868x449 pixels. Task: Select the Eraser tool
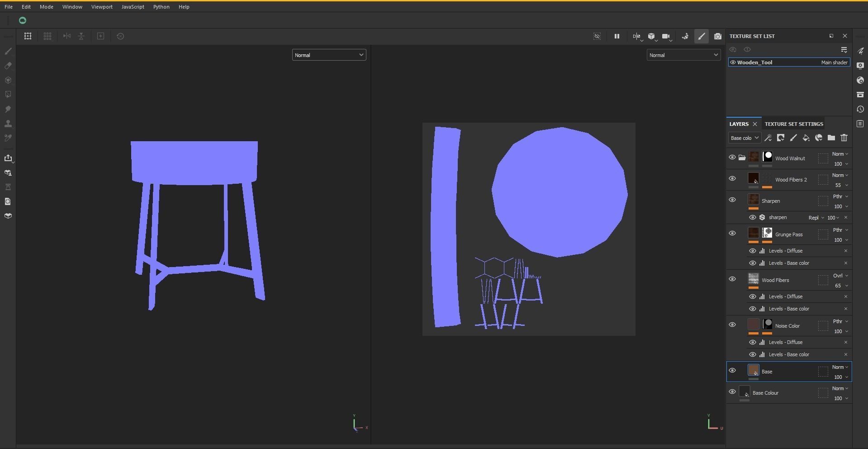coord(8,66)
